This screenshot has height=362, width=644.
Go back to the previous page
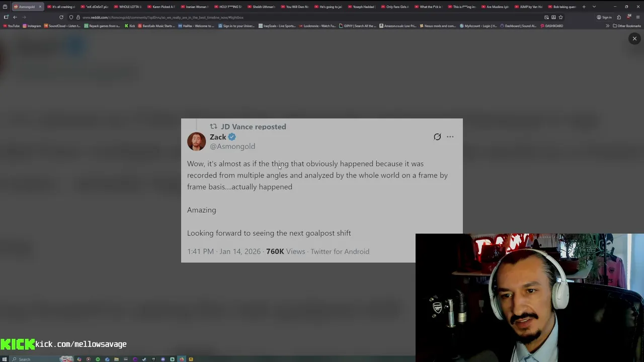15,17
